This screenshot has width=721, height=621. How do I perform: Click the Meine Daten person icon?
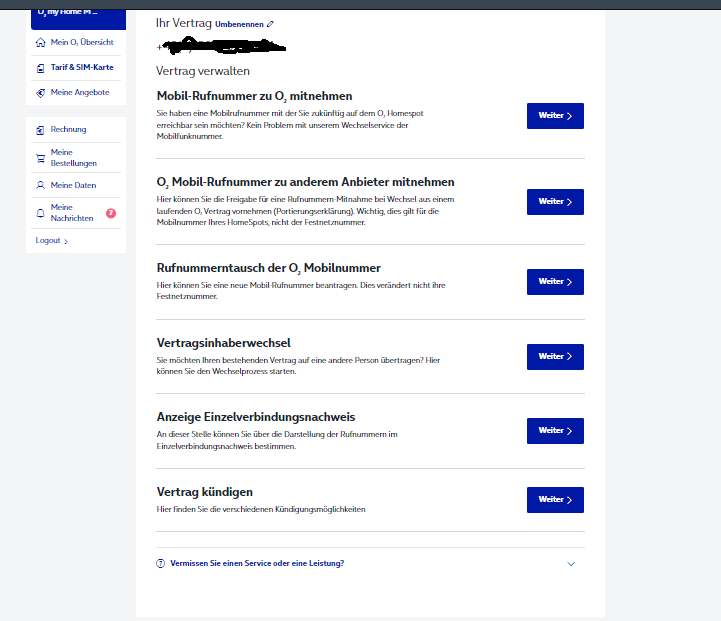click(x=40, y=185)
